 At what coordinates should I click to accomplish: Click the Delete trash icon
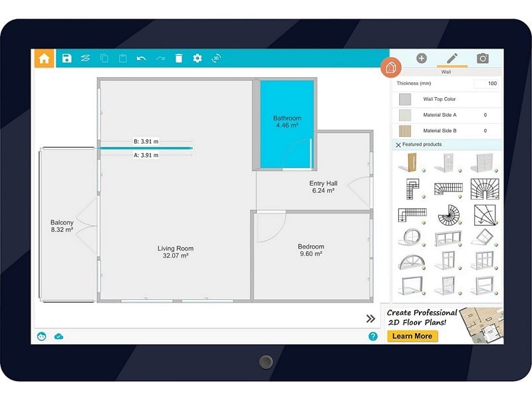click(x=178, y=59)
